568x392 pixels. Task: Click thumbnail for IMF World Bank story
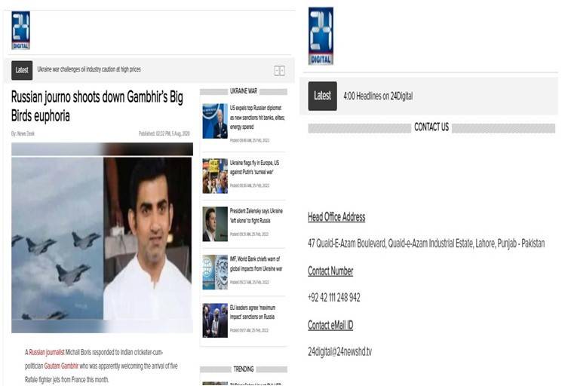pyautogui.click(x=215, y=272)
